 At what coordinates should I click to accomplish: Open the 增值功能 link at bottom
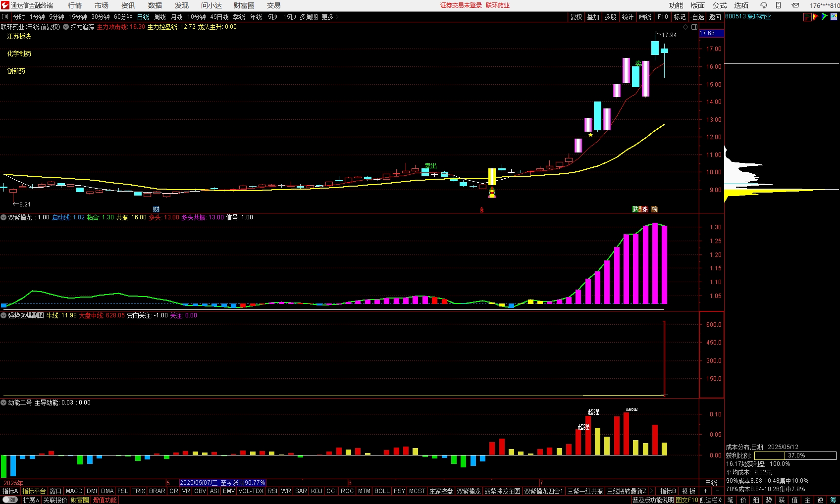tap(105, 500)
